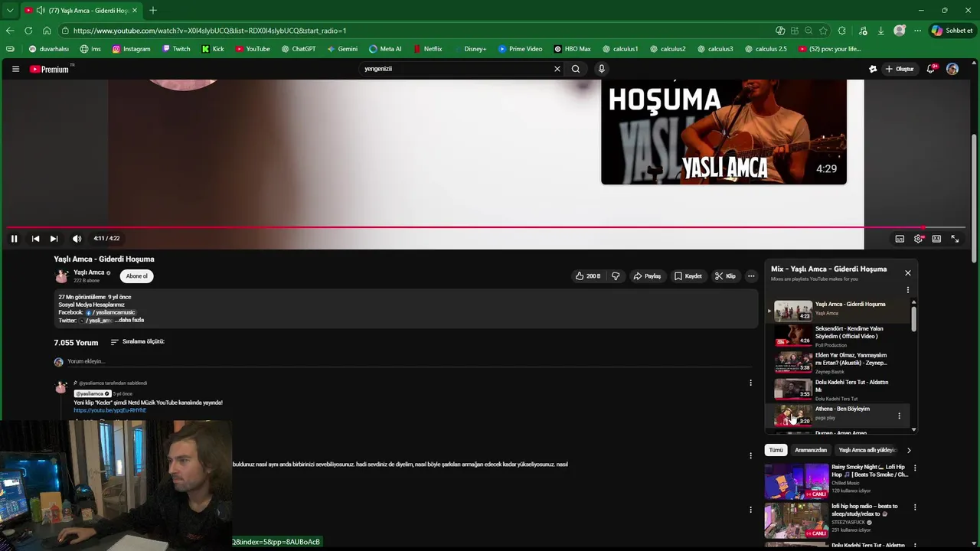
Task: Open options for lofi hip hop radio
Action: coord(915,507)
